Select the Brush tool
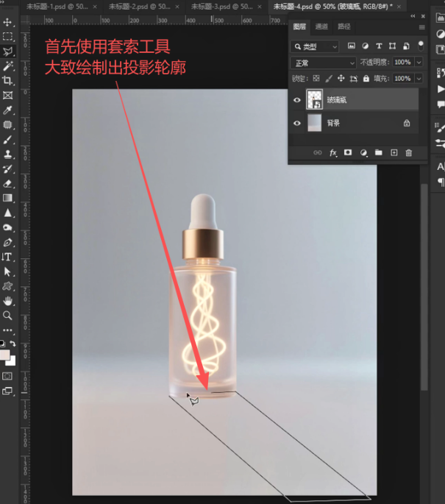This screenshot has width=445, height=504. coord(7,140)
